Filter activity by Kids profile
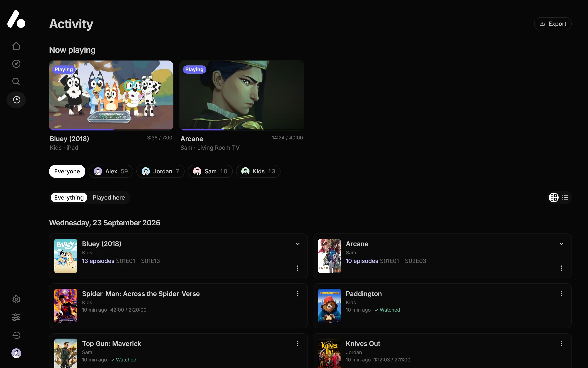The height and width of the screenshot is (368, 588). pos(258,171)
